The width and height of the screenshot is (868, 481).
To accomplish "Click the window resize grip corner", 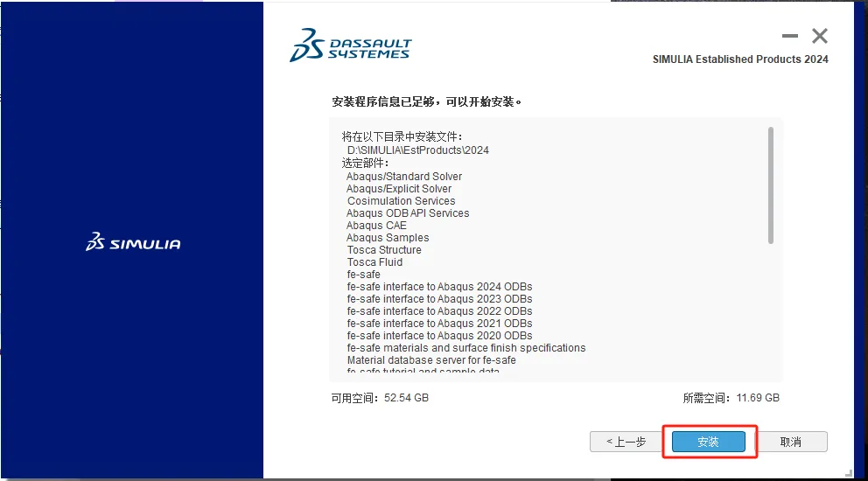I will pyautogui.click(x=849, y=473).
